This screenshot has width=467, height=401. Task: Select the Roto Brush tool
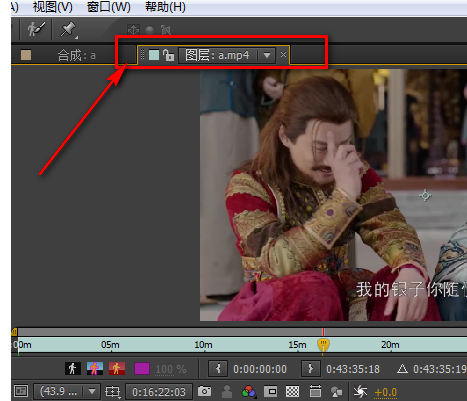(x=36, y=29)
